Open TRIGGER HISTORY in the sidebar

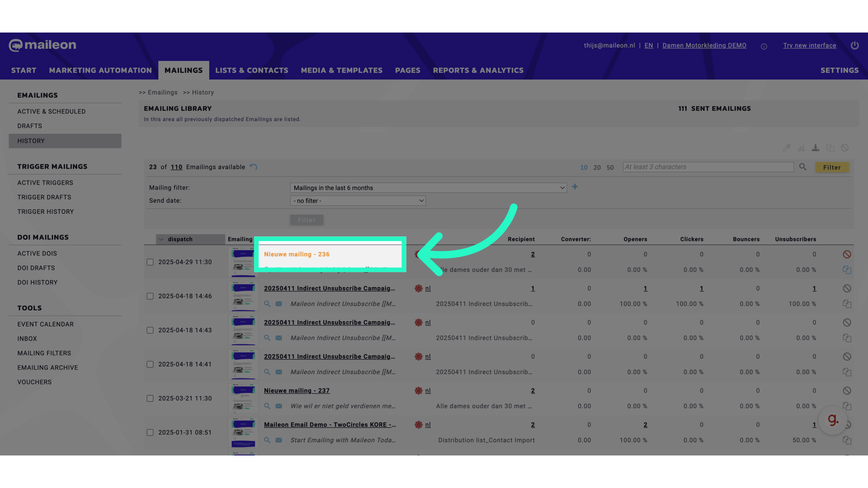(46, 212)
